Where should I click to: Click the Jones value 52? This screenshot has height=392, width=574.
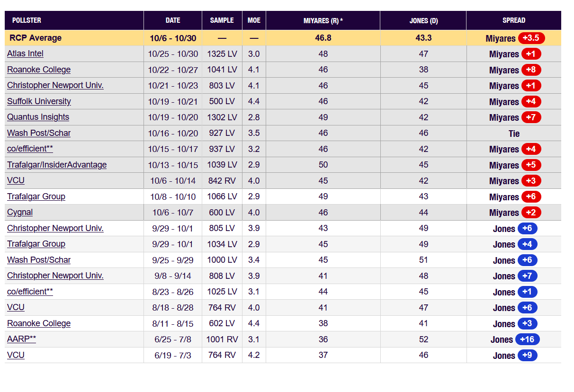click(423, 339)
